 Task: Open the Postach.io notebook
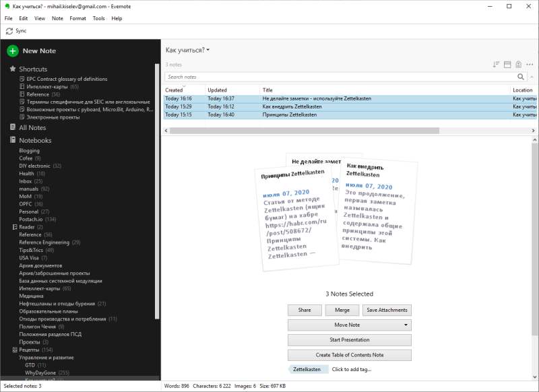31,219
